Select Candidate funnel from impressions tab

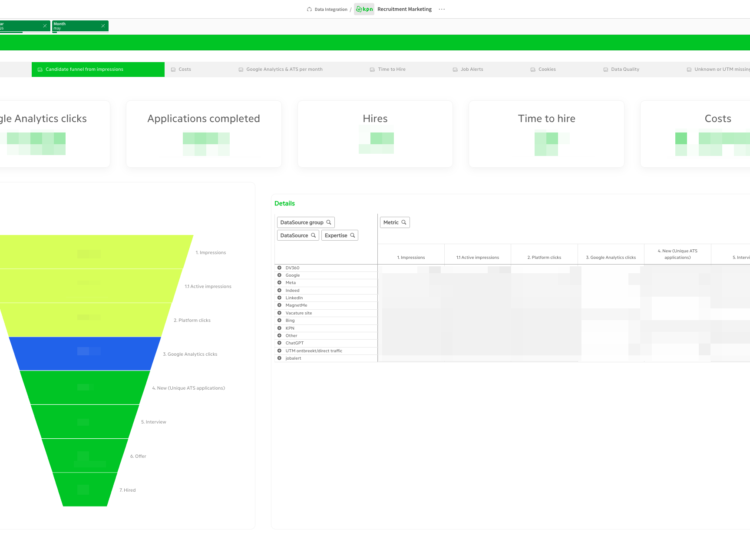click(x=98, y=69)
